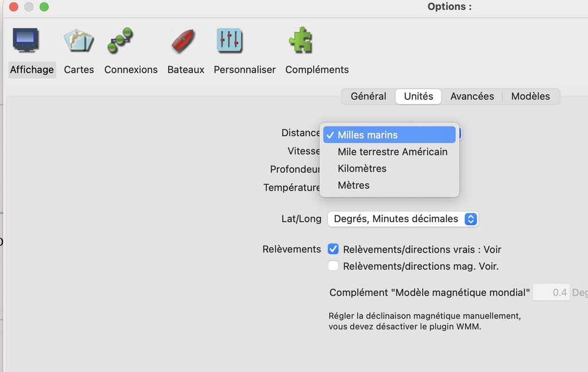Open the Compléments puzzle piece icon

coord(301,40)
